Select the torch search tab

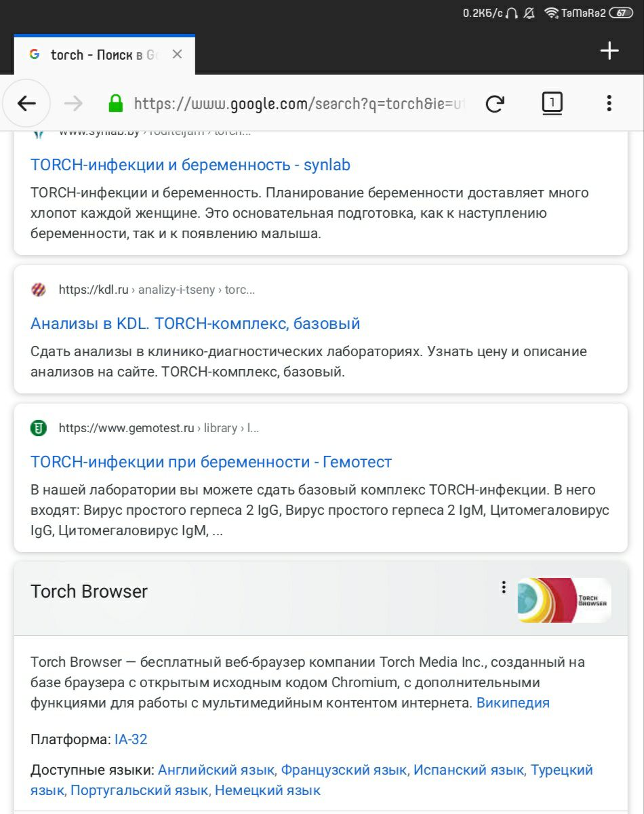point(96,55)
